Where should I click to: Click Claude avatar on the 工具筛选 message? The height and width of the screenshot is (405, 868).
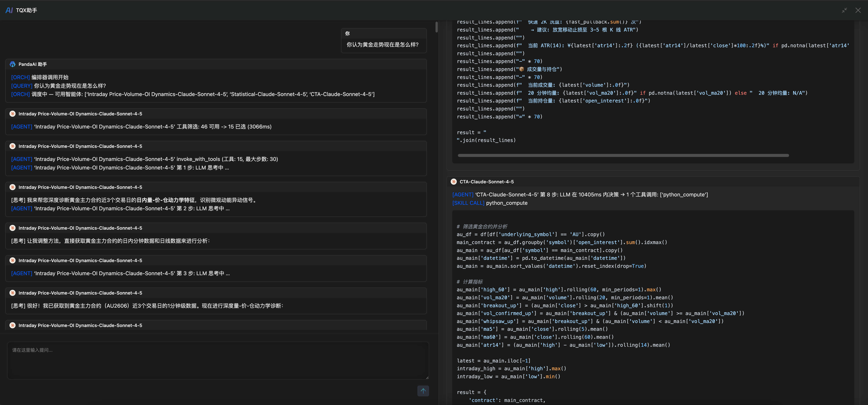(13, 114)
